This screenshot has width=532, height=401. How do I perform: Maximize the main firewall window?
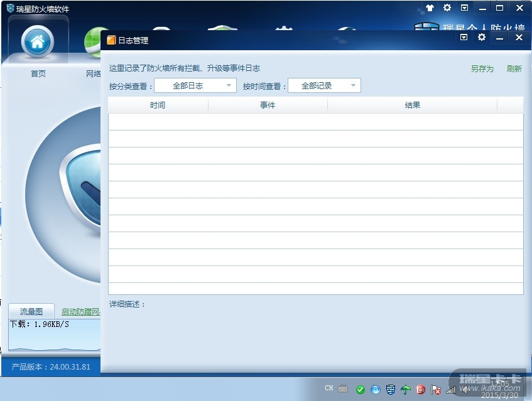(500, 8)
